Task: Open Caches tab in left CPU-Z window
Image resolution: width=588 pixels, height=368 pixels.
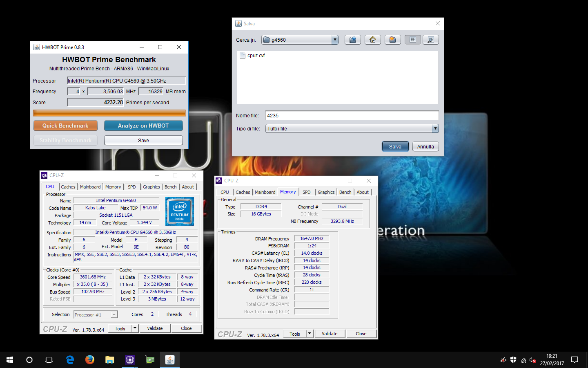Action: click(x=68, y=187)
